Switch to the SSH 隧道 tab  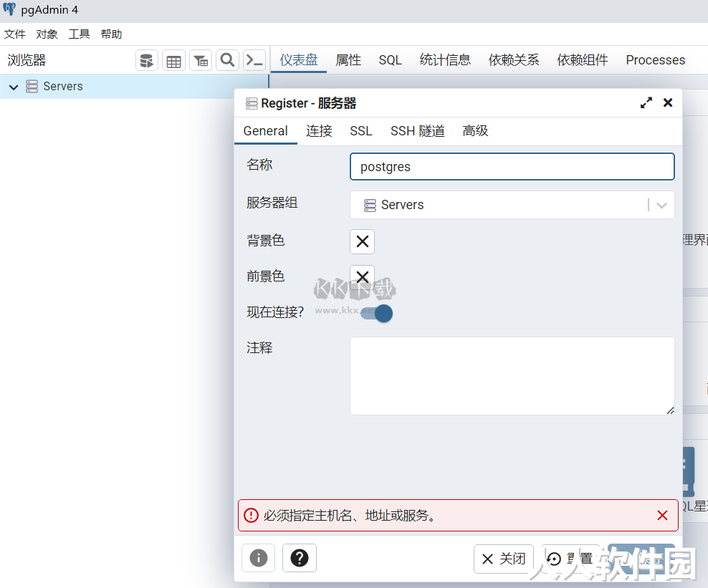point(417,131)
